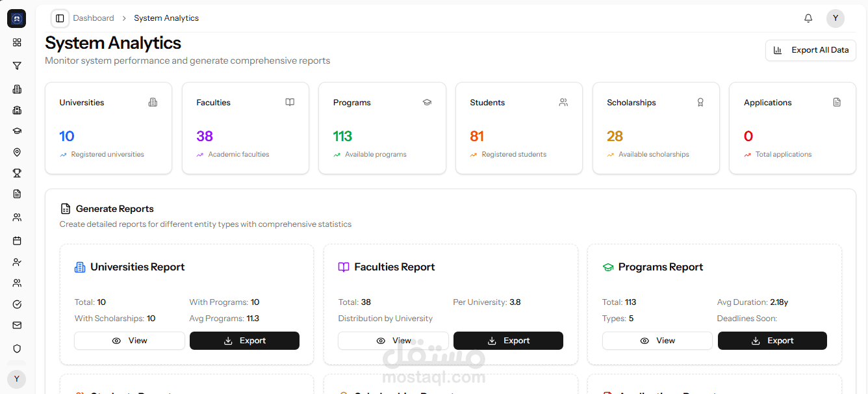View the Universities Report

pyautogui.click(x=129, y=341)
